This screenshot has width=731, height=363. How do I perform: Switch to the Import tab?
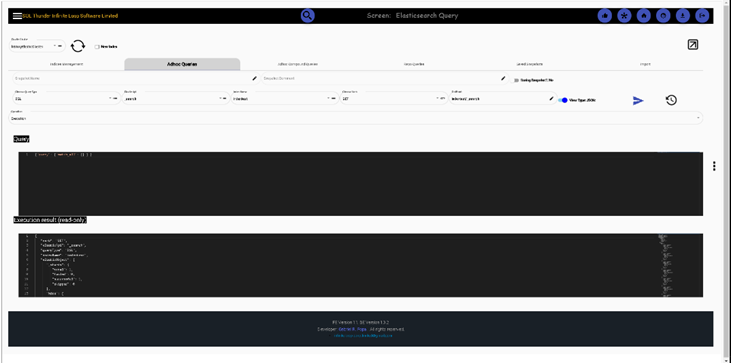click(x=645, y=64)
